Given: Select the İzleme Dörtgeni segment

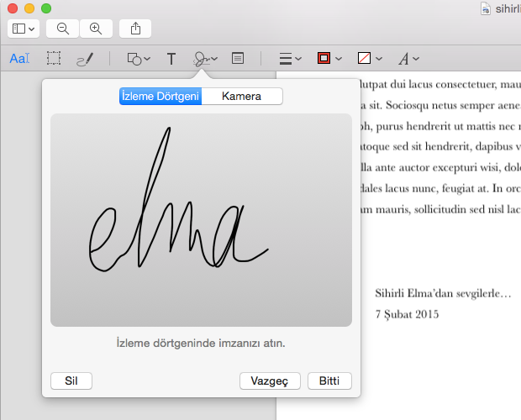Looking at the screenshot, I should [160, 97].
